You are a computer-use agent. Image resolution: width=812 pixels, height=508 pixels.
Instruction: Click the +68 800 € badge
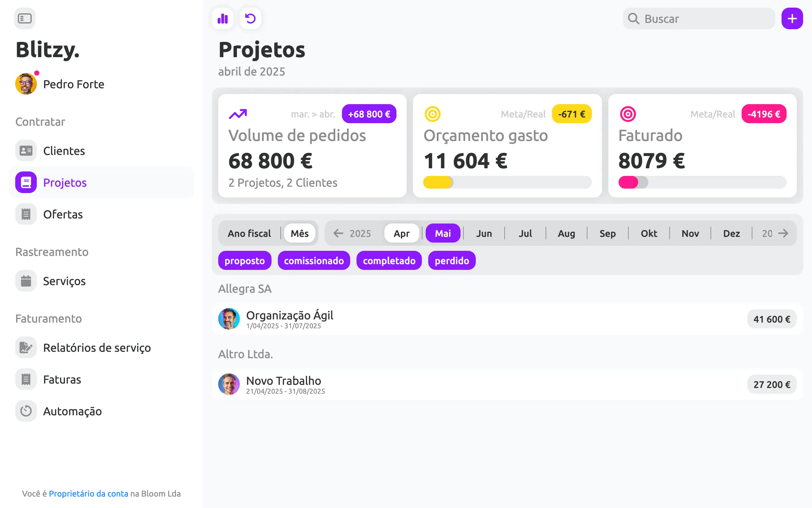[369, 114]
